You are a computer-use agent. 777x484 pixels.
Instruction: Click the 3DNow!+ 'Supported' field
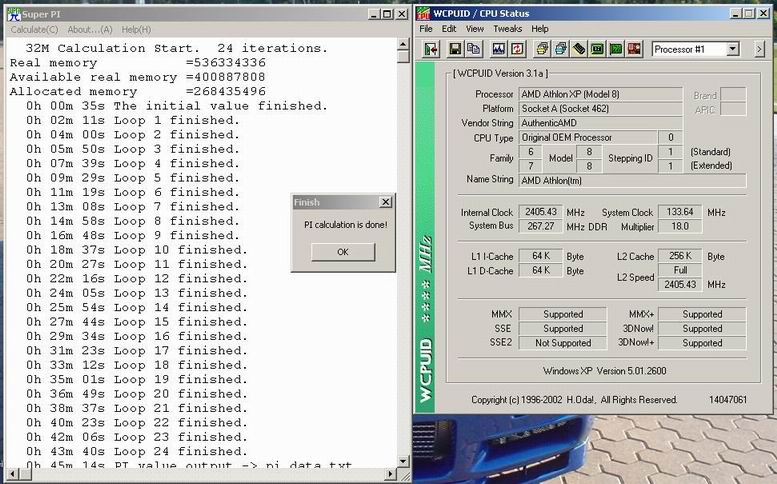click(702, 343)
